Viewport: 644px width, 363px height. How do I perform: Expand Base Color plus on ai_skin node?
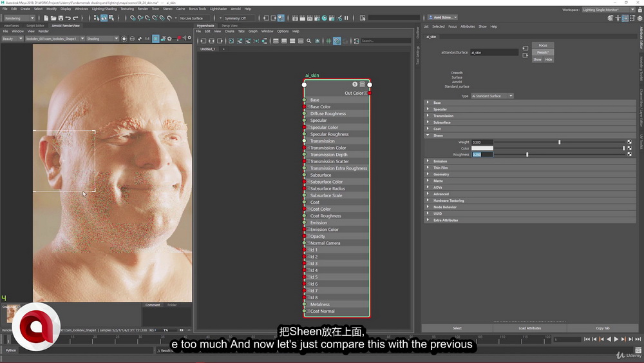point(308,106)
